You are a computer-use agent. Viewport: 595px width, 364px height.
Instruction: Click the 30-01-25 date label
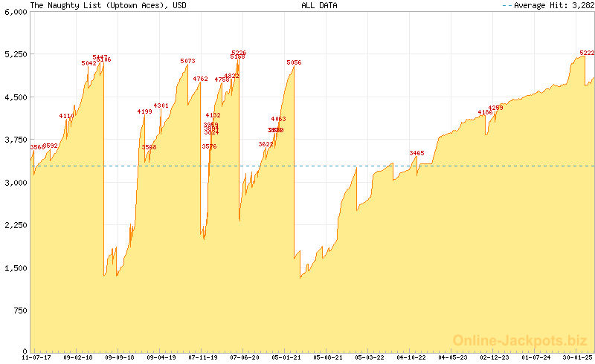coord(577,357)
